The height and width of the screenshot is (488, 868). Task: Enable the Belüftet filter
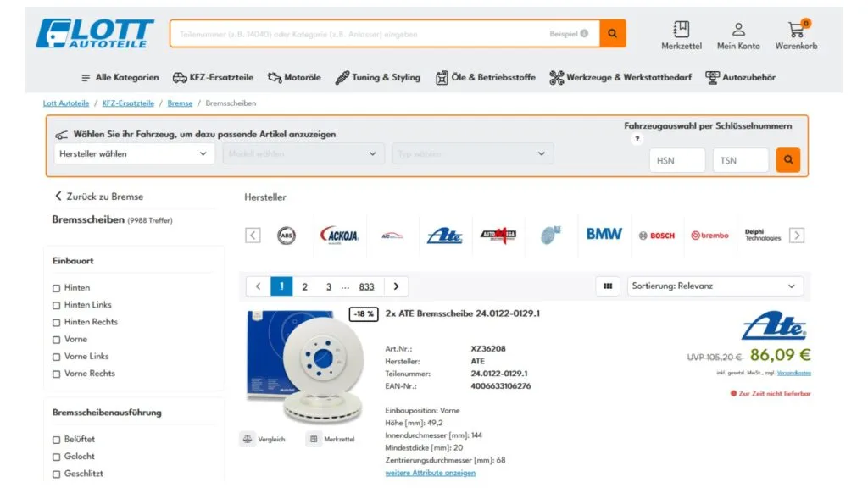pyautogui.click(x=57, y=440)
